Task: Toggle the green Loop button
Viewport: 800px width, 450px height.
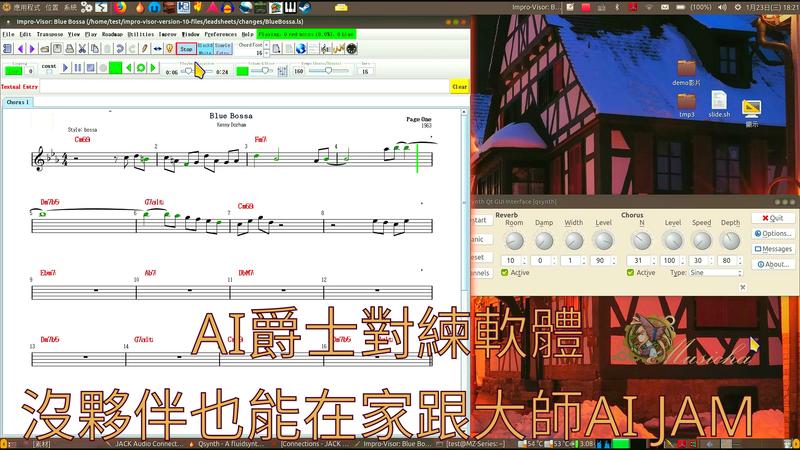Action: [x=14, y=71]
